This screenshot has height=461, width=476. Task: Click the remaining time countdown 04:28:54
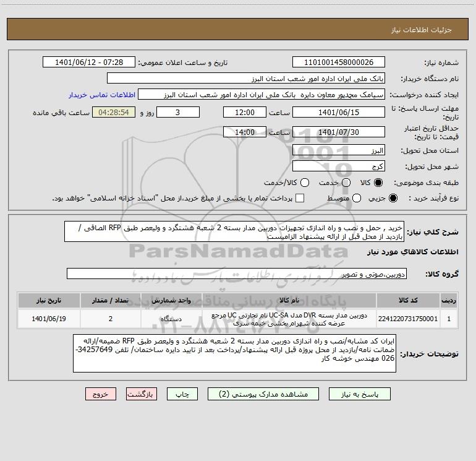point(114,112)
